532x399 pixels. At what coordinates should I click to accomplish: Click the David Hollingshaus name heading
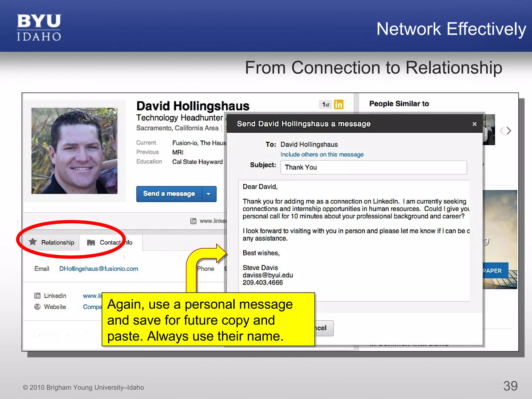(x=193, y=106)
